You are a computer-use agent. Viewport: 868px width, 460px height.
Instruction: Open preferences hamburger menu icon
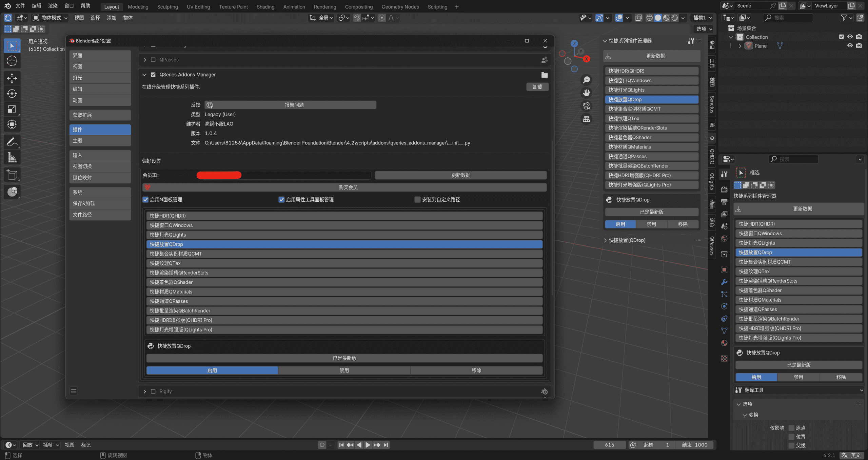click(74, 391)
